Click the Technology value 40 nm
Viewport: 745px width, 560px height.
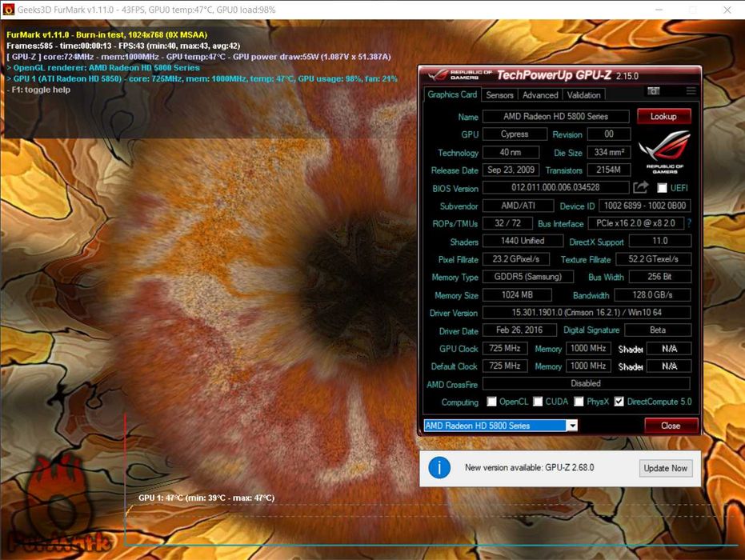coord(511,152)
